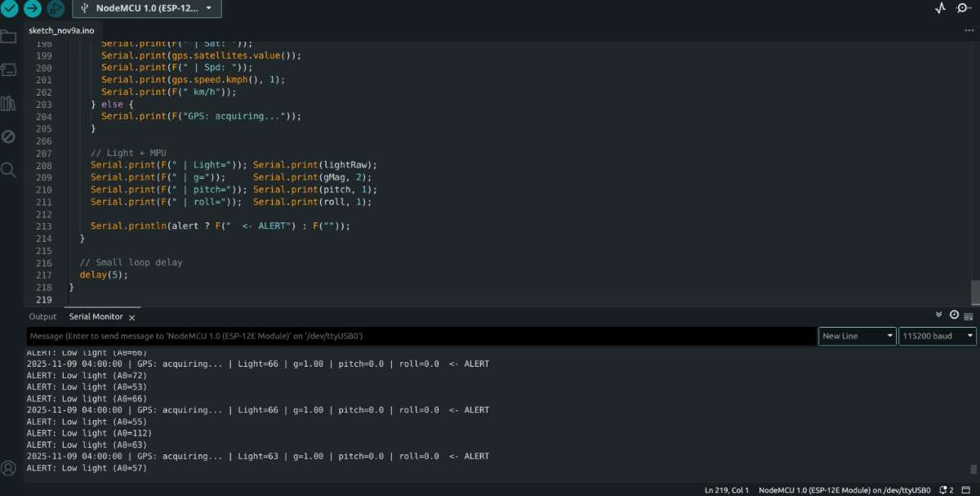This screenshot has width=980, height=496.
Task: Clear the serial monitor output
Action: (969, 315)
